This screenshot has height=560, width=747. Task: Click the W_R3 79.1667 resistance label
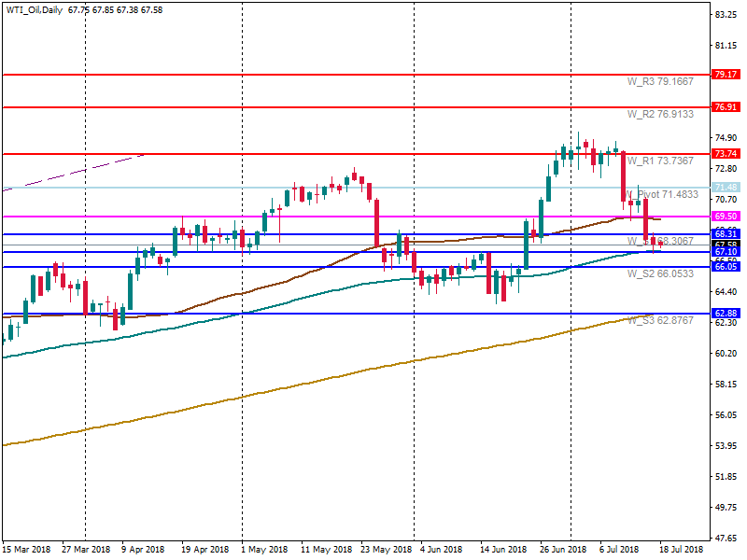coord(659,82)
